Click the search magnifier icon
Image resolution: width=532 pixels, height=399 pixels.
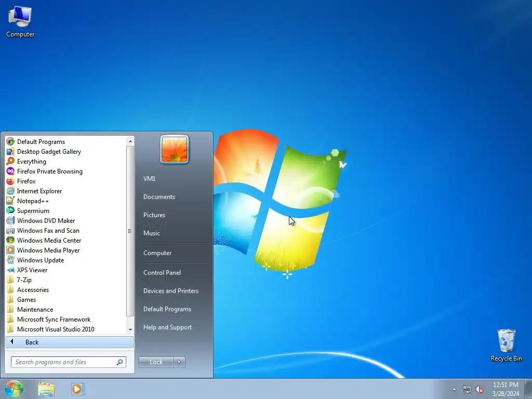119,362
